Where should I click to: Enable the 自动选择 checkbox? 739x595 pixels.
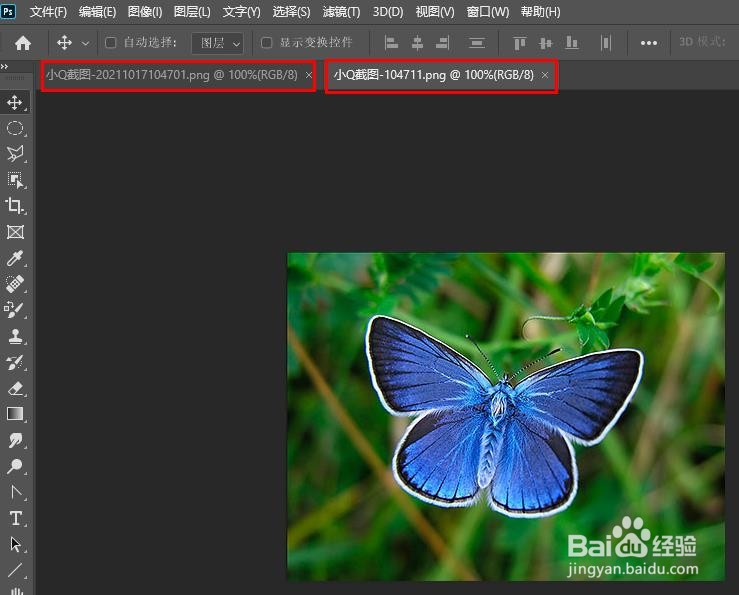(x=110, y=43)
